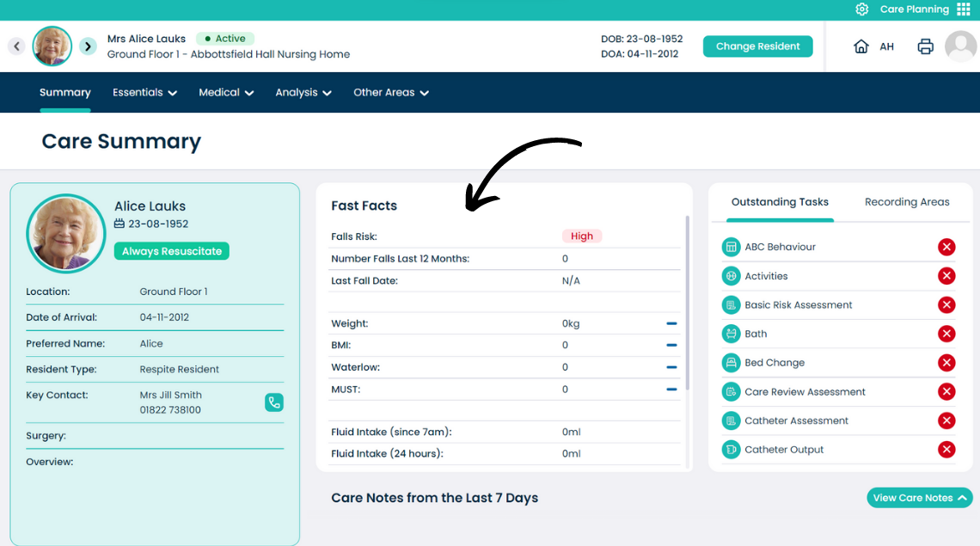Open the user profile avatar
This screenshot has width=980, height=546.
point(960,46)
